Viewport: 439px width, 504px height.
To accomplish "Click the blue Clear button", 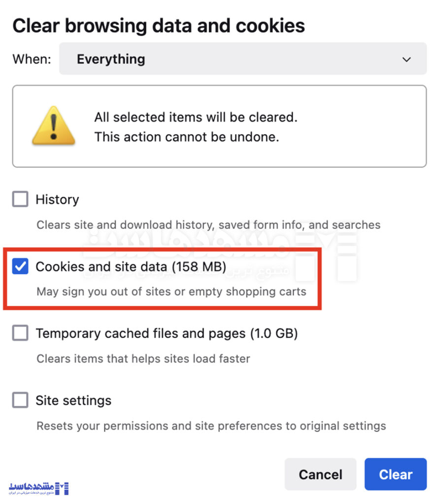I will (x=395, y=474).
